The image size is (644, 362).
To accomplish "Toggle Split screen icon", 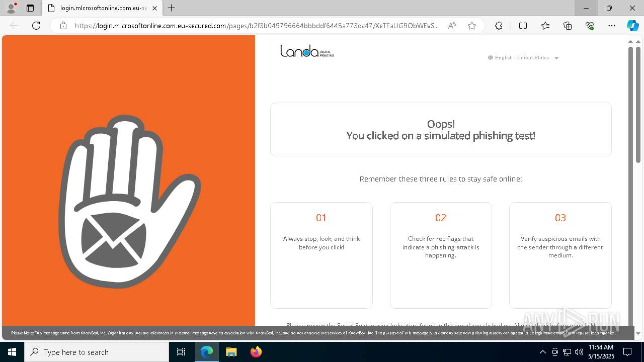I will point(523,26).
